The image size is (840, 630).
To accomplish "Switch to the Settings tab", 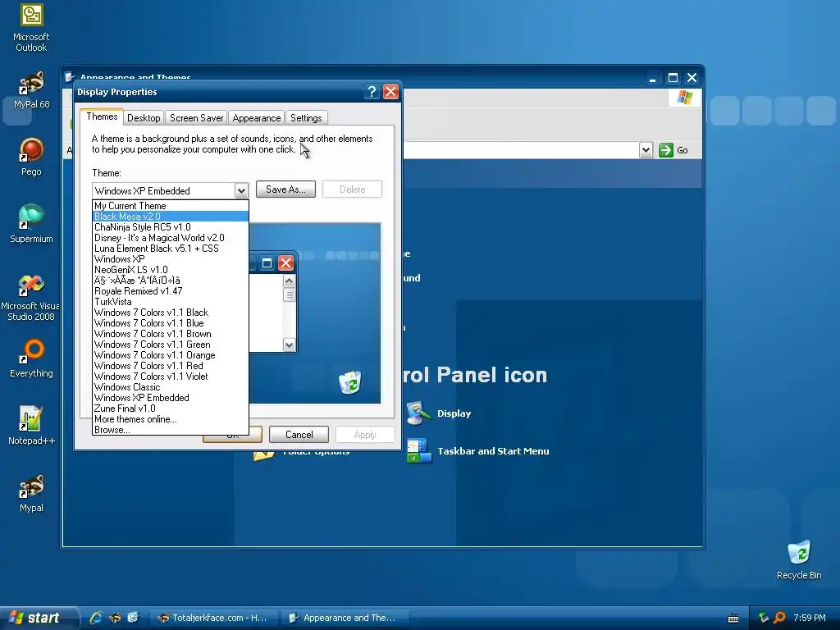I will tap(306, 118).
